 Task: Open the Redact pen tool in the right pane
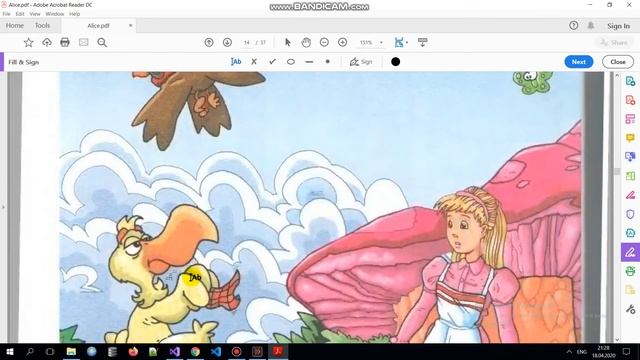(630, 195)
